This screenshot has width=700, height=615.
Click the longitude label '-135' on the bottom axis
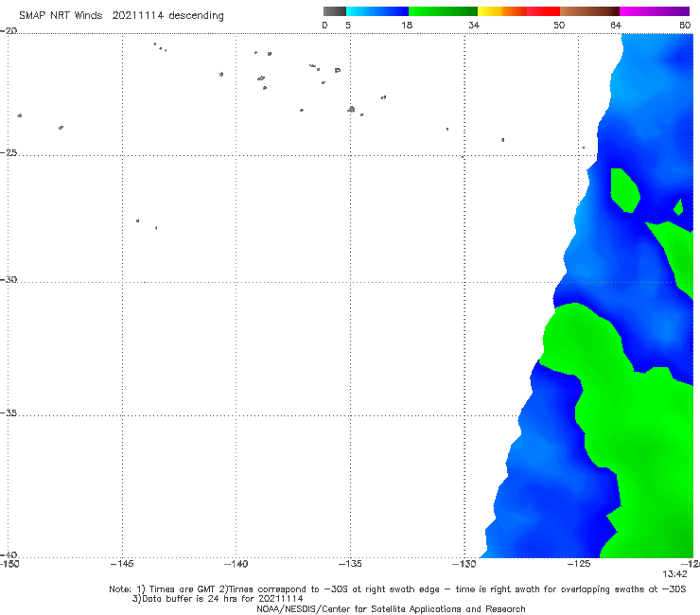(350, 564)
